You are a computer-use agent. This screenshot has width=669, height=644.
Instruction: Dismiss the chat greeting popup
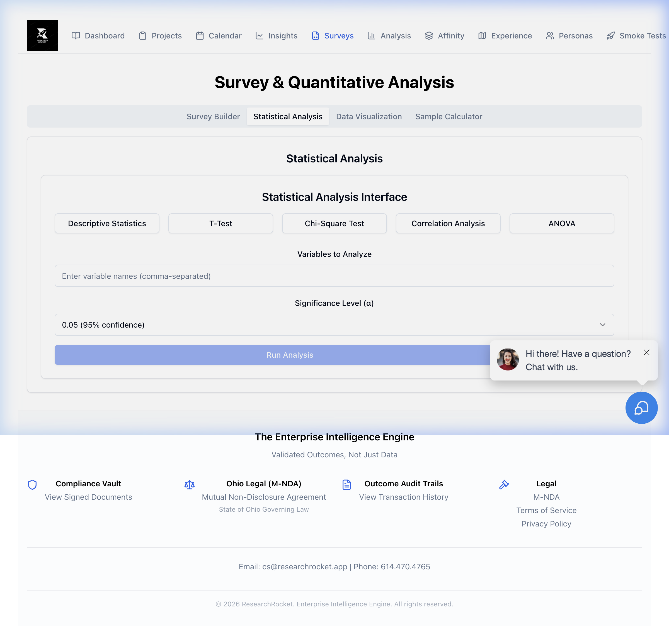coord(646,352)
